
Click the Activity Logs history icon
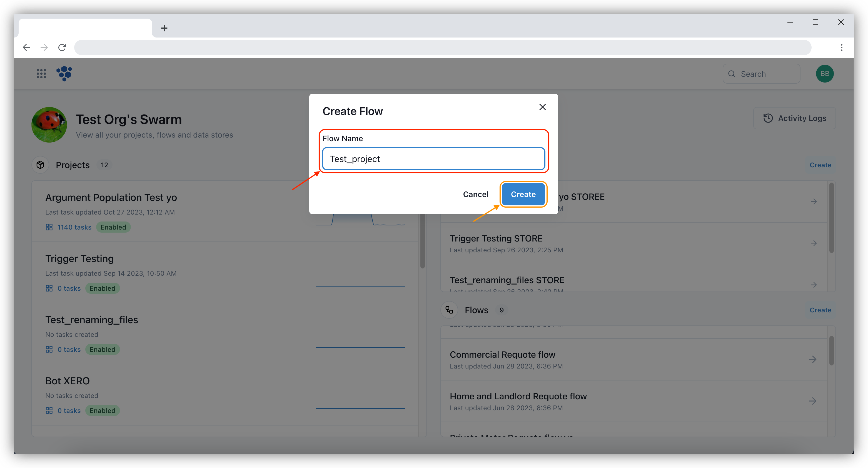pyautogui.click(x=768, y=118)
